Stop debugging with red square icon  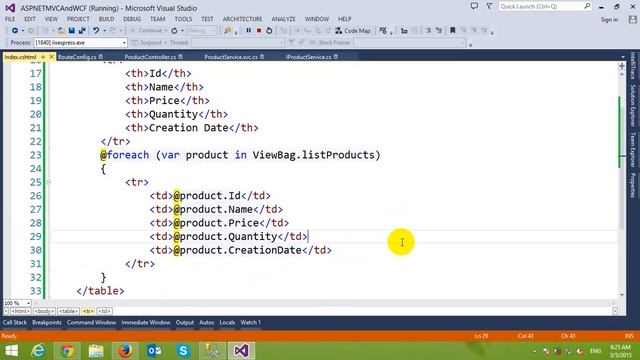259,31
